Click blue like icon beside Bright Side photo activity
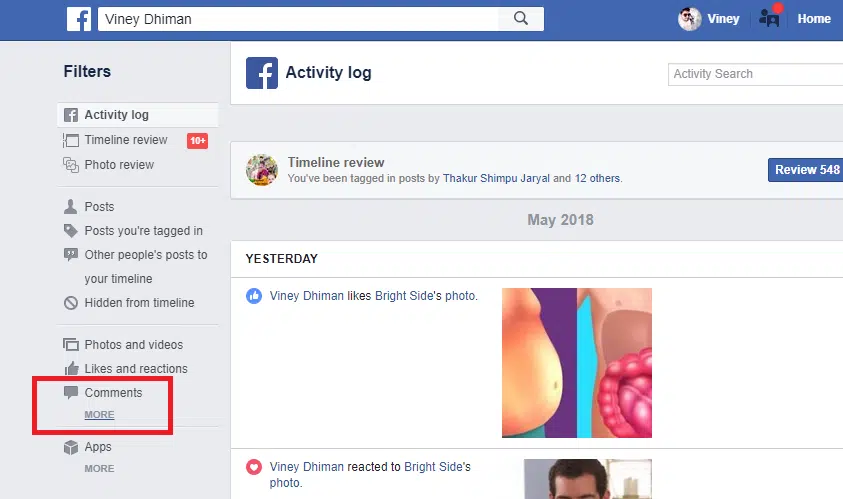The height and width of the screenshot is (499, 843). pyautogui.click(x=254, y=296)
